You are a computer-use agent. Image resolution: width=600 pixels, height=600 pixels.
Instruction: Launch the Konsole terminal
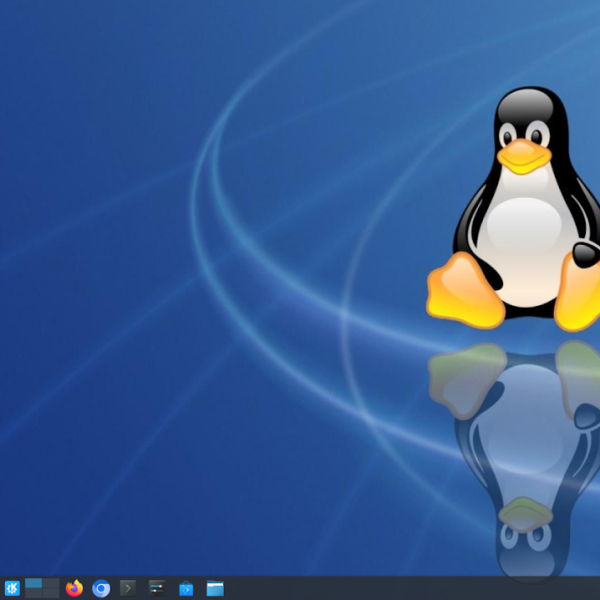[128, 588]
